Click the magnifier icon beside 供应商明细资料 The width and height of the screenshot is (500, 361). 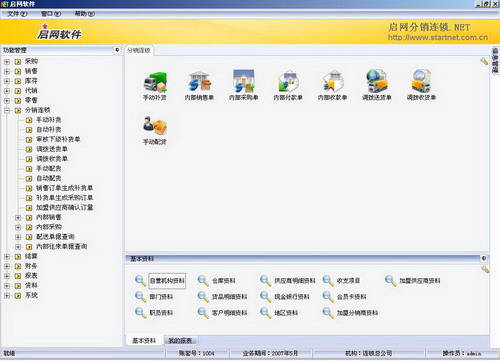pos(265,281)
